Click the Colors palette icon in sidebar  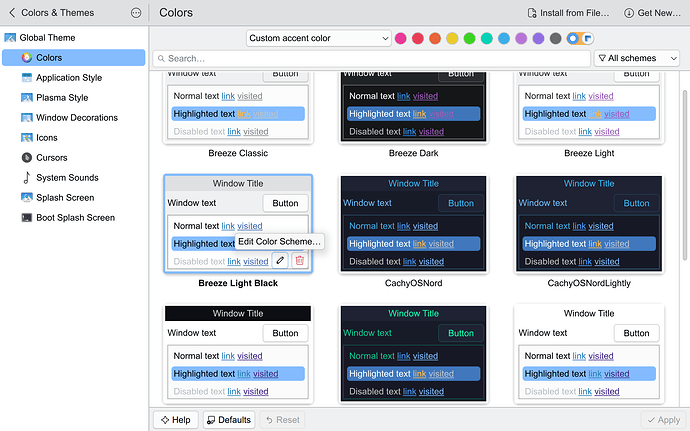tap(27, 58)
